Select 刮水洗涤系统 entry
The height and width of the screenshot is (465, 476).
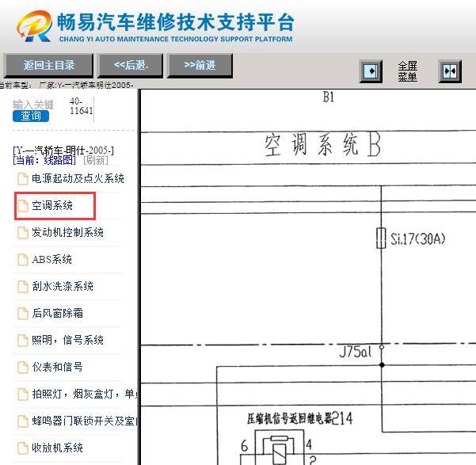coord(63,287)
